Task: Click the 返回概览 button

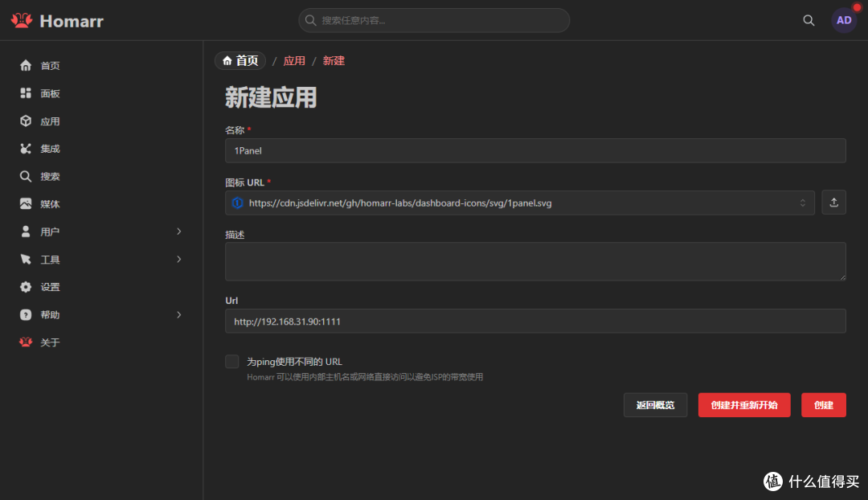Action: point(656,405)
